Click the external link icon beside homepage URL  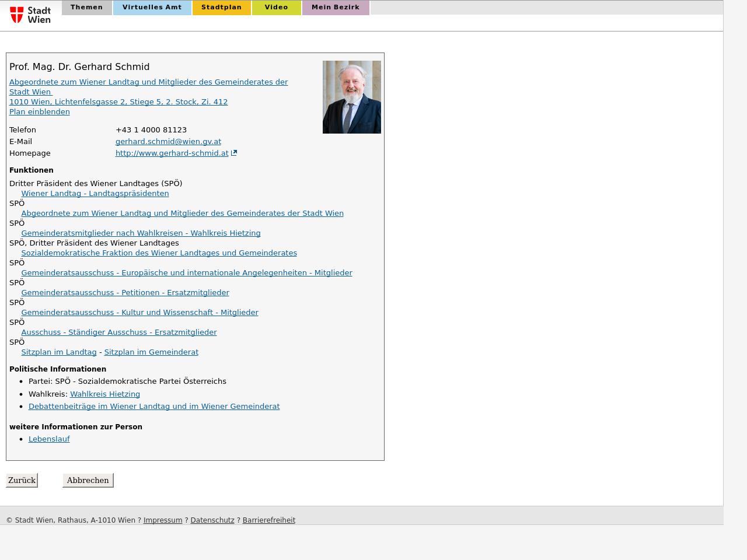pyautogui.click(x=234, y=153)
